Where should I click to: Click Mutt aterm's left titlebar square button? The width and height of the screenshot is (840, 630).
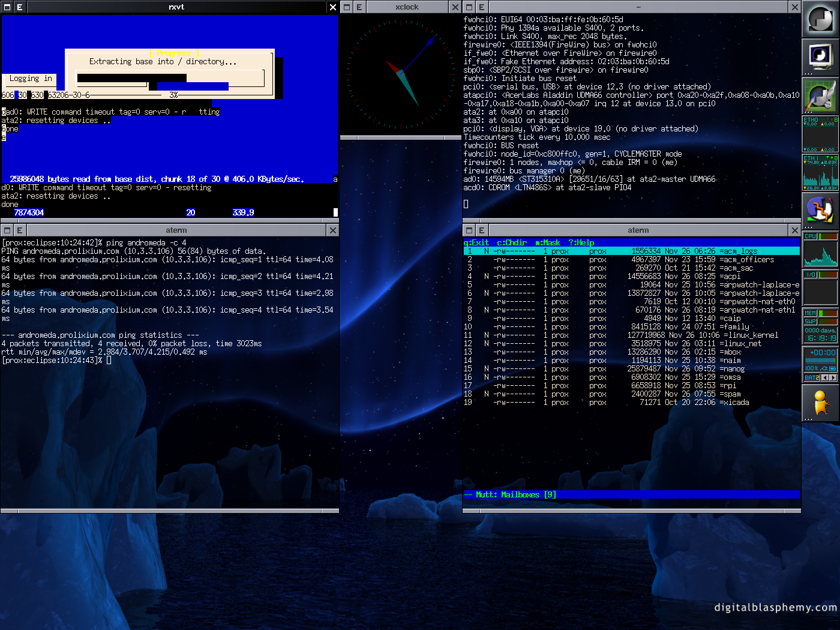click(x=469, y=230)
